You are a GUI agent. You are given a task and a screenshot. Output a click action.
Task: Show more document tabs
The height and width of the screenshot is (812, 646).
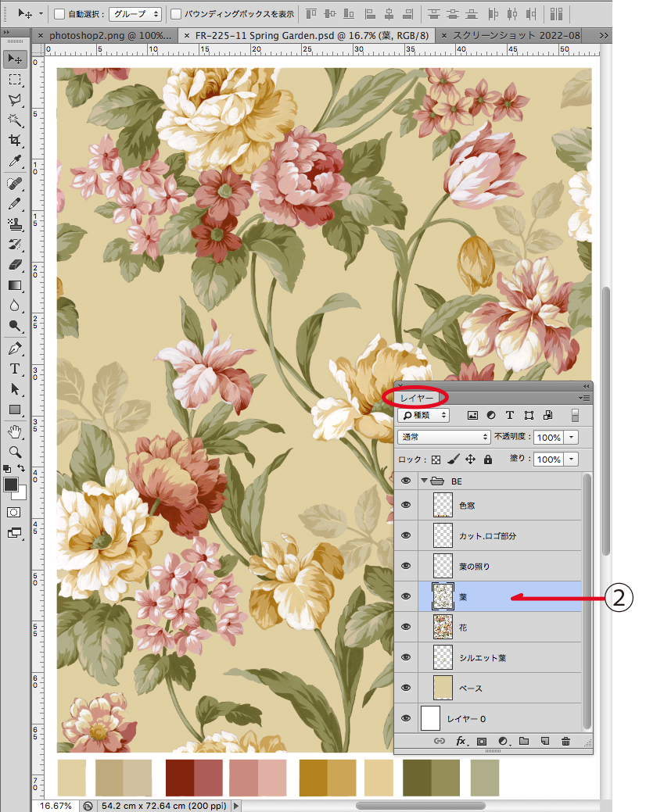coord(604,35)
